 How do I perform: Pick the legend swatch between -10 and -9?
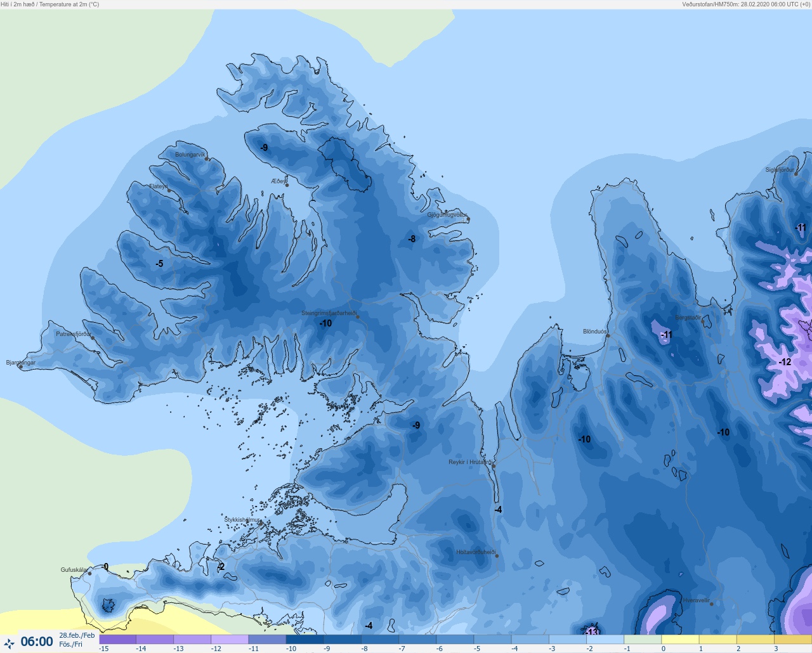pyautogui.click(x=304, y=640)
